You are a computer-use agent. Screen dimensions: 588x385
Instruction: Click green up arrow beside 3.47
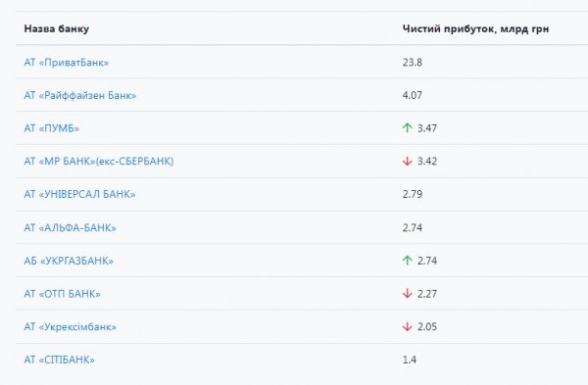point(408,127)
